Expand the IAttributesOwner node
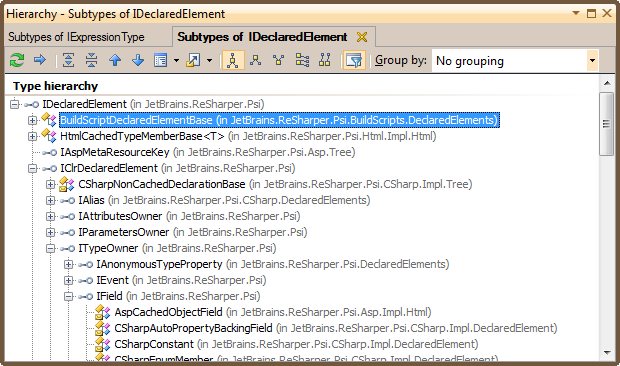 tap(50, 216)
